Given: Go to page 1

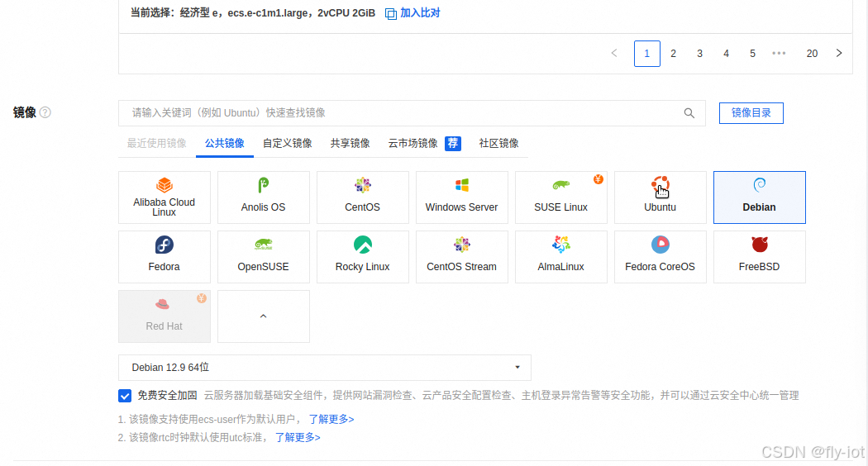Looking at the screenshot, I should [647, 54].
